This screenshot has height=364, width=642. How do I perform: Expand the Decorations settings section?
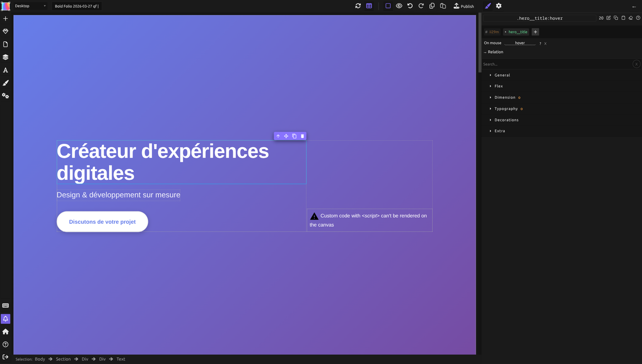pyautogui.click(x=506, y=120)
